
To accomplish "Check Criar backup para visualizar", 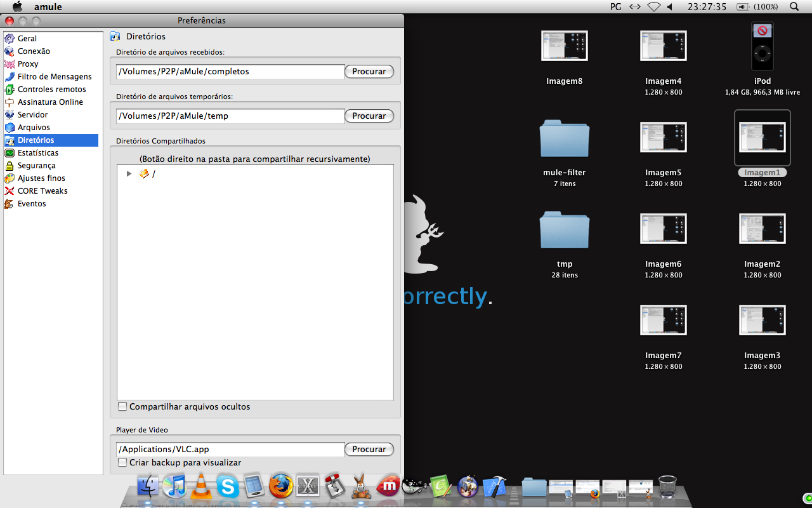I will pyautogui.click(x=123, y=463).
